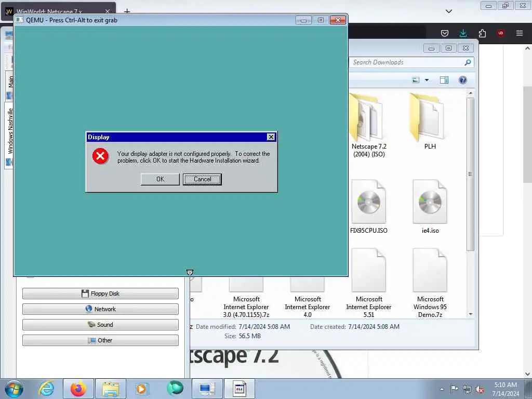The width and height of the screenshot is (532, 399).
Task: Select the vertical Main tab
Action: coord(10,86)
